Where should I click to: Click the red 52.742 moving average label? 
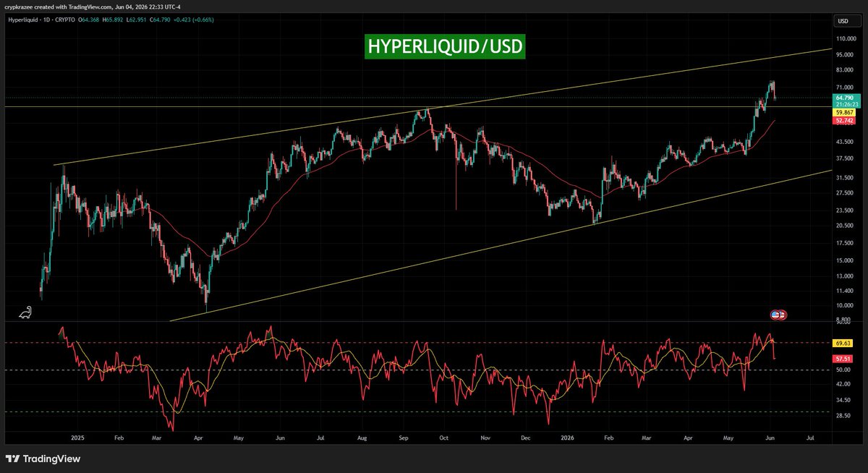point(846,121)
